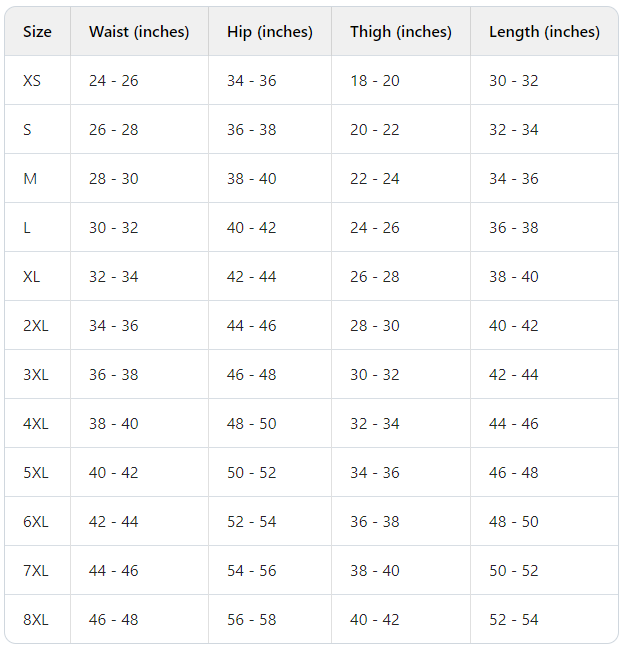Click the 5XL size label
The width and height of the screenshot is (623, 645).
[x=36, y=473]
